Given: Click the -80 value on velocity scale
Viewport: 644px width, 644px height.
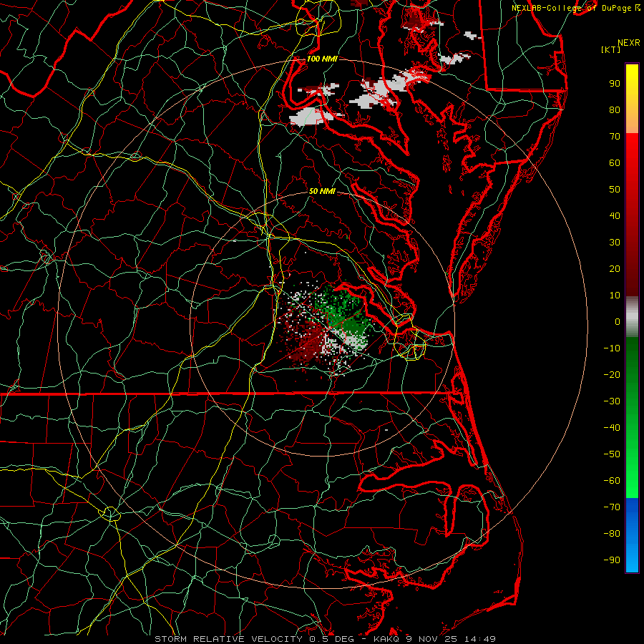Looking at the screenshot, I should [612, 534].
